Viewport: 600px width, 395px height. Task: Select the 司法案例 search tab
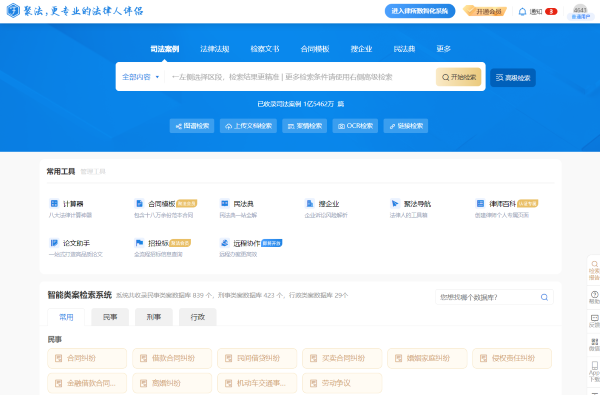[165, 49]
